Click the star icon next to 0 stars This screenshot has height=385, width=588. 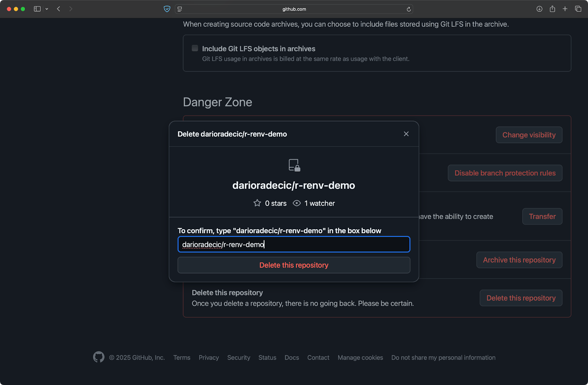tap(257, 203)
